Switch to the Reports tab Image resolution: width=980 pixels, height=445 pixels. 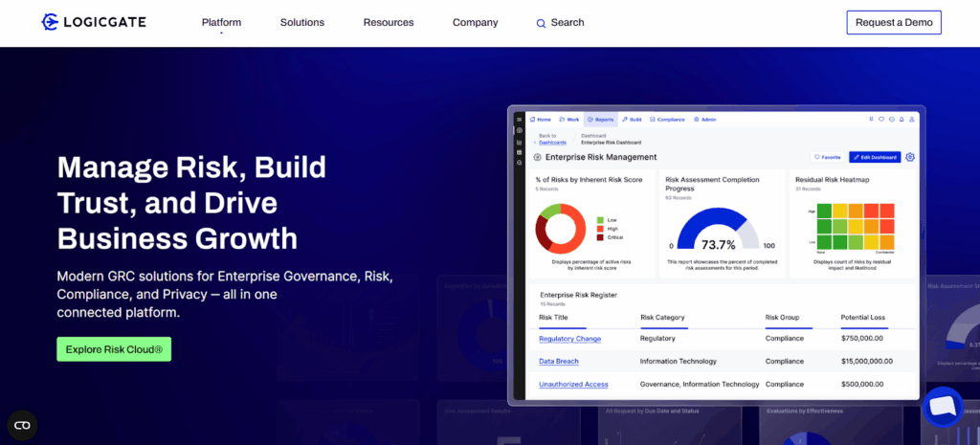pos(601,120)
